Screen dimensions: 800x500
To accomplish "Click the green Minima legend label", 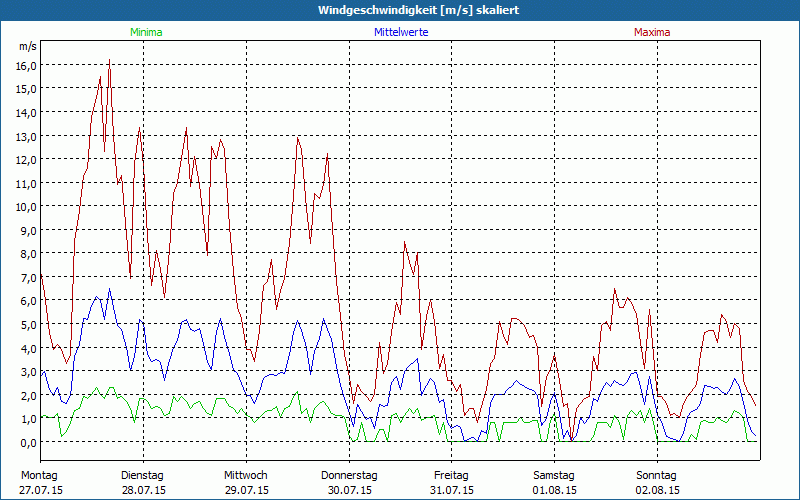I will 146,32.
